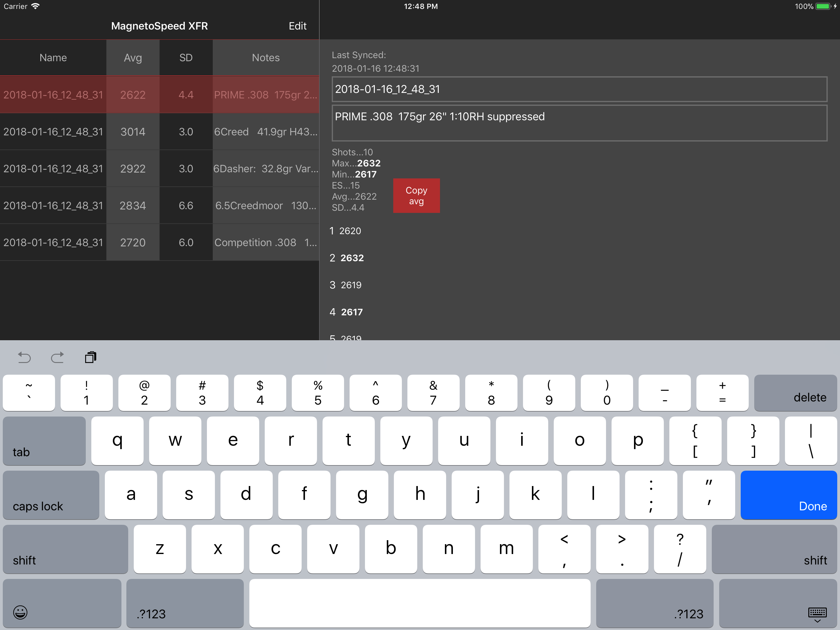Toggle the caps lock key

tap(51, 495)
